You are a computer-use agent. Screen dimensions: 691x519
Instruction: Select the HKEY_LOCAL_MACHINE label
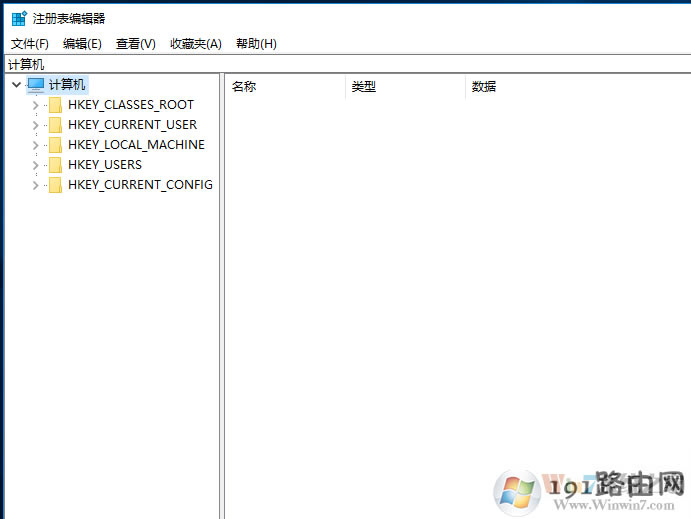coord(136,145)
